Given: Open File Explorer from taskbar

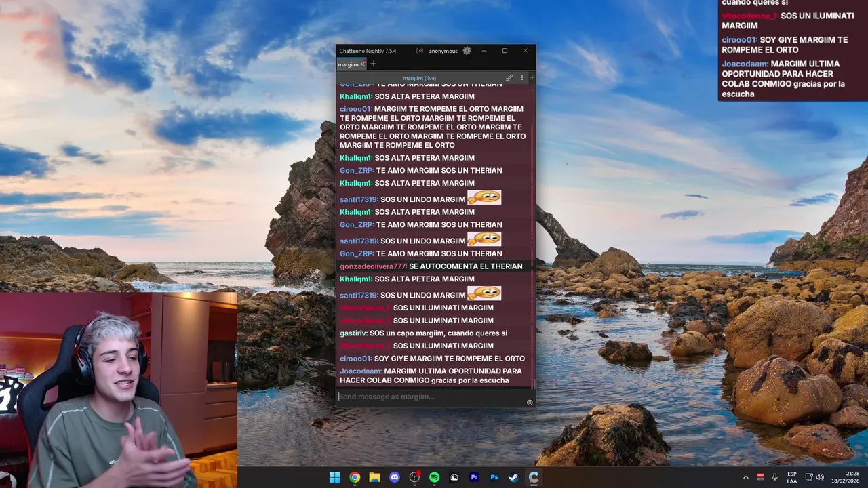Looking at the screenshot, I should pyautogui.click(x=374, y=477).
